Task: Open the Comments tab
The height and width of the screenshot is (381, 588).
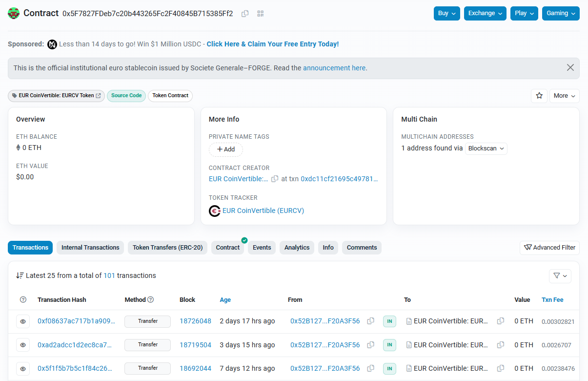Action: [362, 248]
